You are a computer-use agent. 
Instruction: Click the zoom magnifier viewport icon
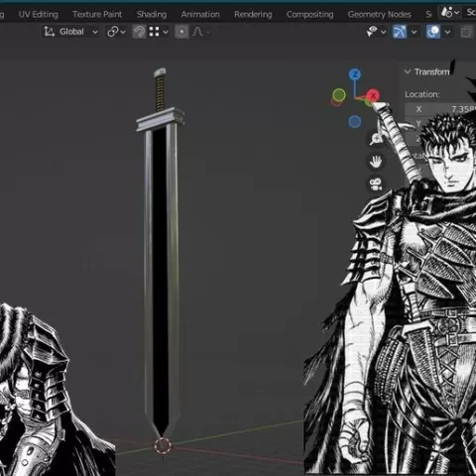(x=376, y=139)
